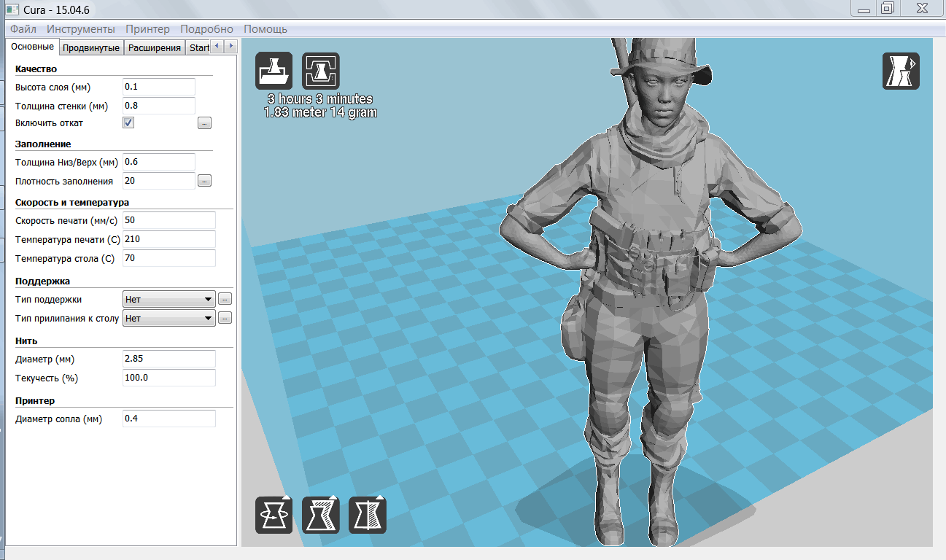
Task: Open retraction settings ellipsis button
Action: 204,123
